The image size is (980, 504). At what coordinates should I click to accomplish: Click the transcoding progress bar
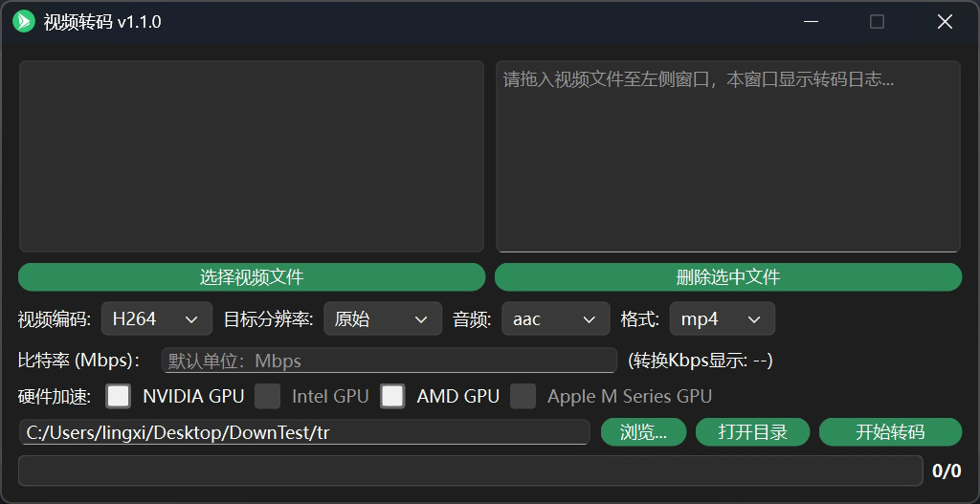(x=471, y=471)
